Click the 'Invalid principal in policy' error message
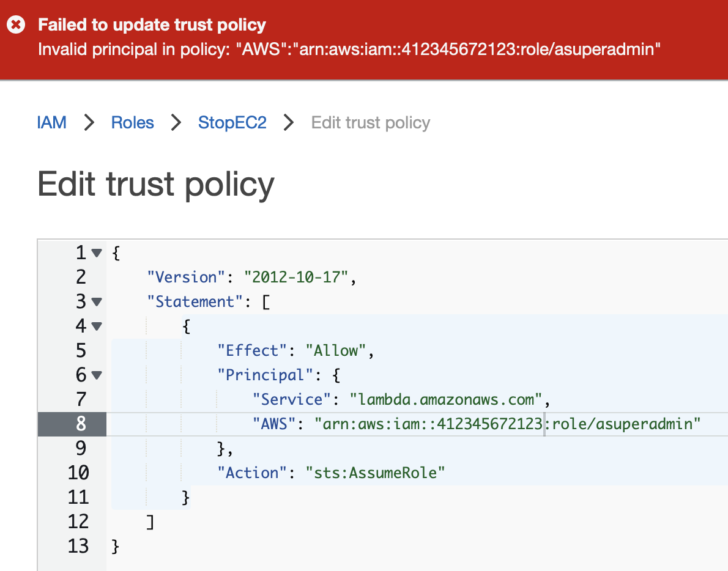 [350, 50]
